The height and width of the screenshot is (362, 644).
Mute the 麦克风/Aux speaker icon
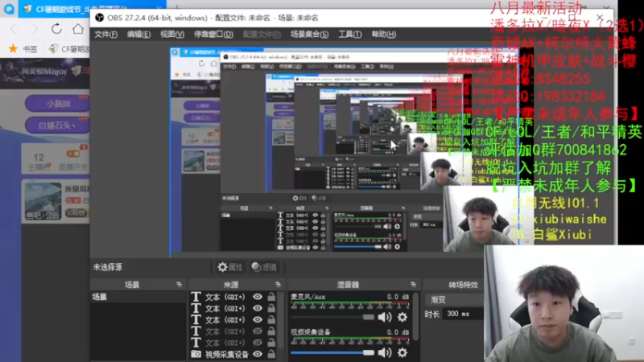click(x=385, y=317)
